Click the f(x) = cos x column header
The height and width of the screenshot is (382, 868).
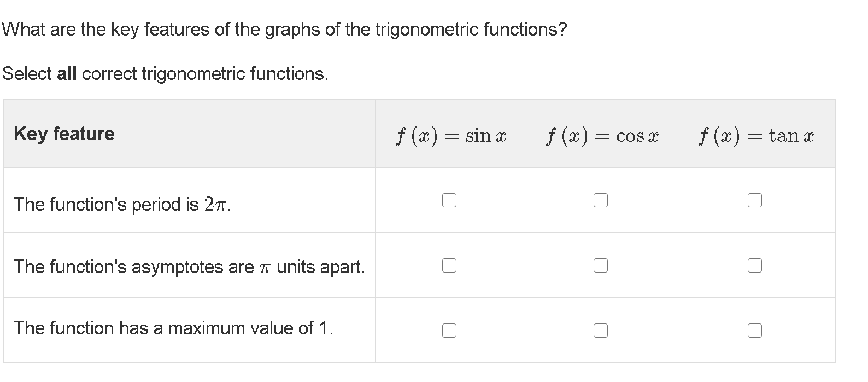click(x=602, y=135)
